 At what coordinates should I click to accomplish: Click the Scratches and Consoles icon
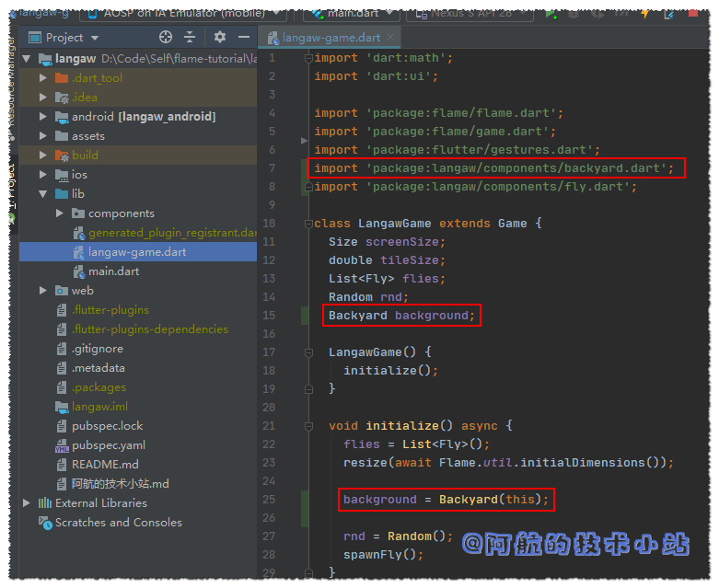pyautogui.click(x=45, y=523)
